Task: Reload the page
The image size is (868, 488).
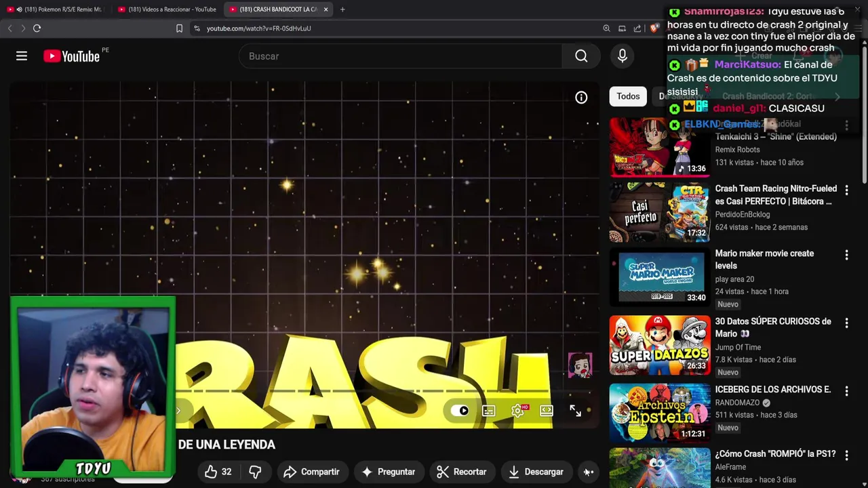Action: click(37, 28)
